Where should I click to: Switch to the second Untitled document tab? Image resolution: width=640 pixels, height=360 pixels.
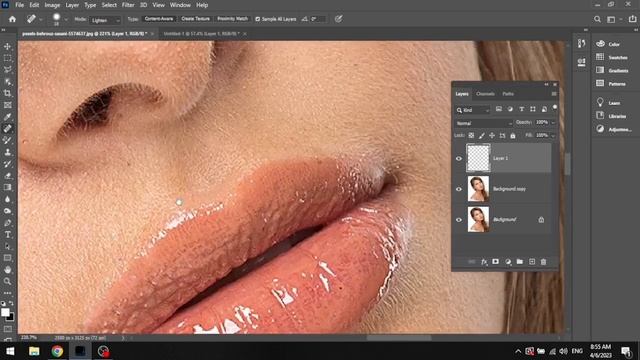pos(202,34)
